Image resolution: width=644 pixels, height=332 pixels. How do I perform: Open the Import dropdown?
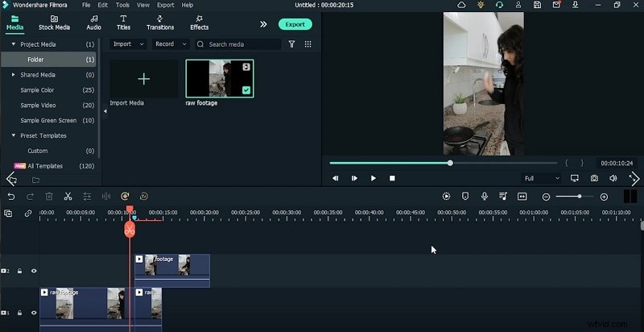(128, 44)
